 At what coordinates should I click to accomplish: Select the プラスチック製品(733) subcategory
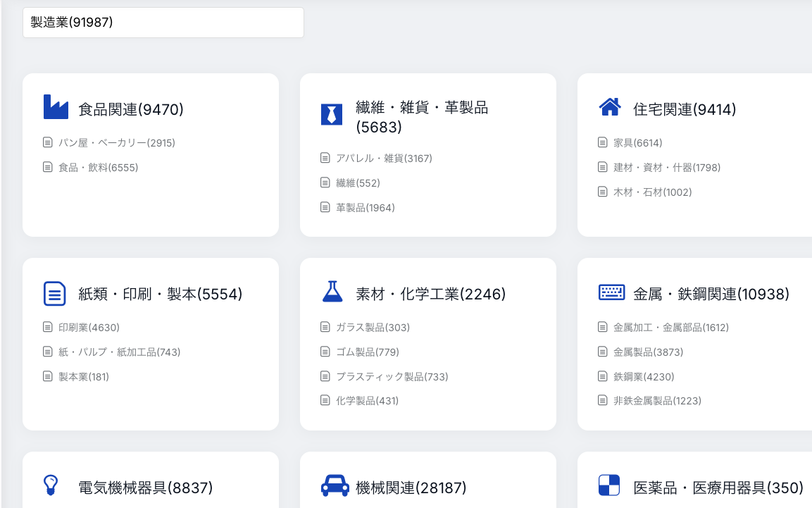tap(392, 377)
